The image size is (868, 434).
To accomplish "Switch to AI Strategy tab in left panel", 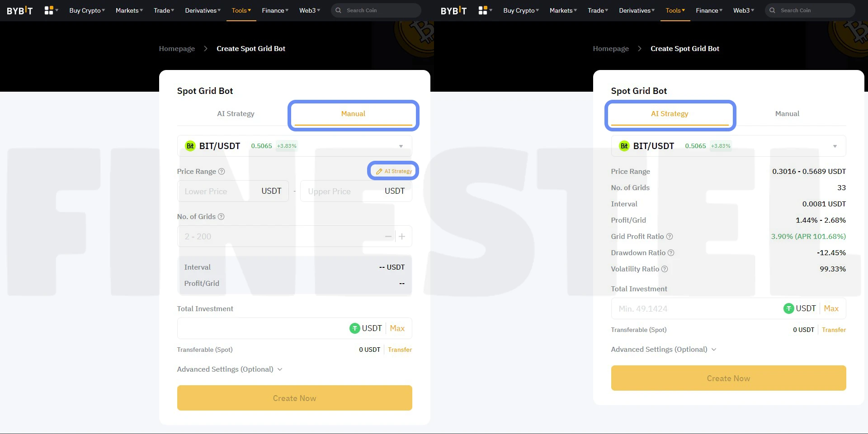I will pyautogui.click(x=236, y=114).
